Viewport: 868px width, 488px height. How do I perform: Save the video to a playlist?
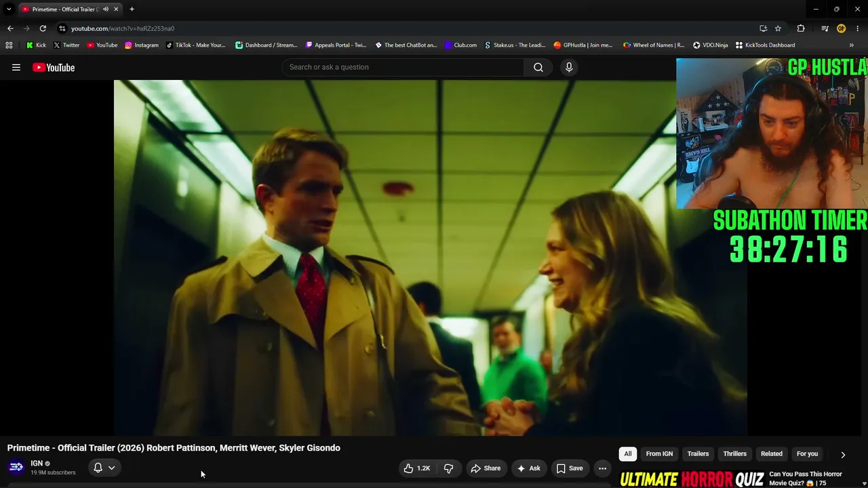570,468
